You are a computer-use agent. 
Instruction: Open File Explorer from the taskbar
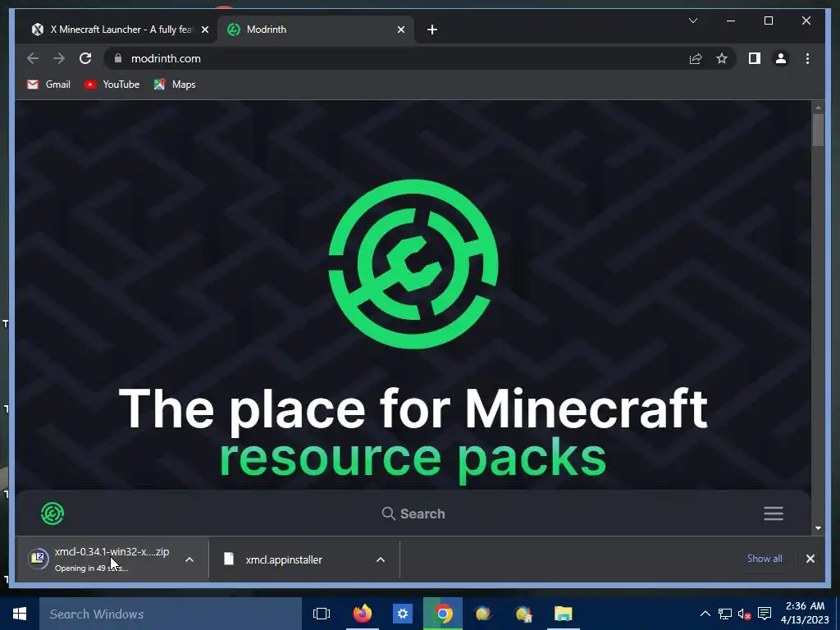(x=563, y=614)
